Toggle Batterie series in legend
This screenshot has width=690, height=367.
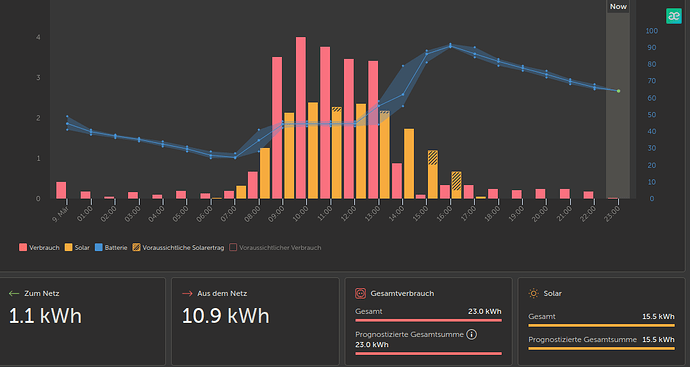point(111,248)
